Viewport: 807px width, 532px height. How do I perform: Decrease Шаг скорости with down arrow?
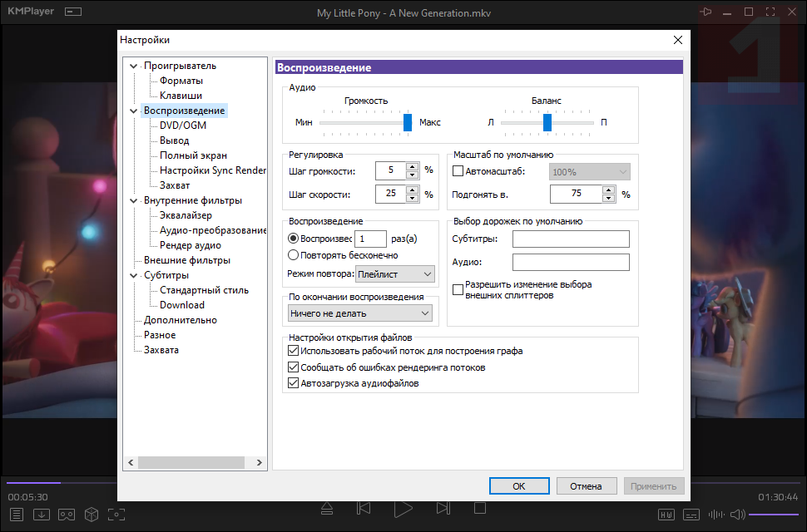tap(412, 198)
